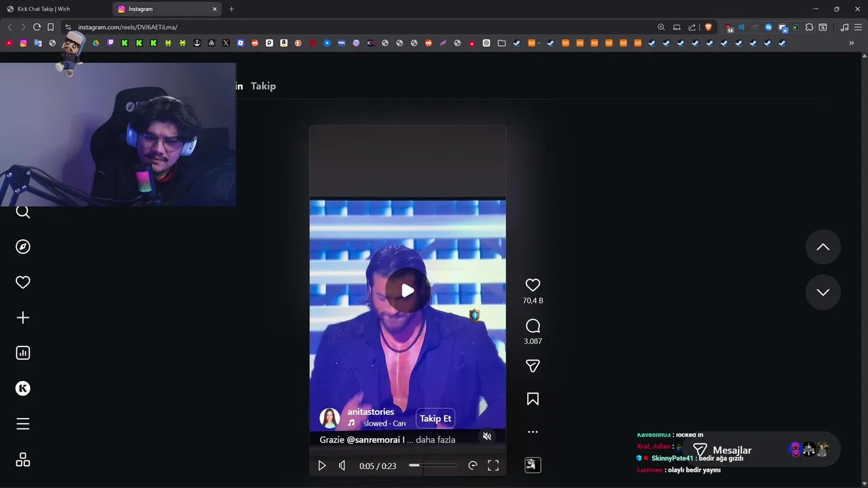The width and height of the screenshot is (868, 488).
Task: Open the dashboard chart icon in sidebar
Action: [x=23, y=353]
